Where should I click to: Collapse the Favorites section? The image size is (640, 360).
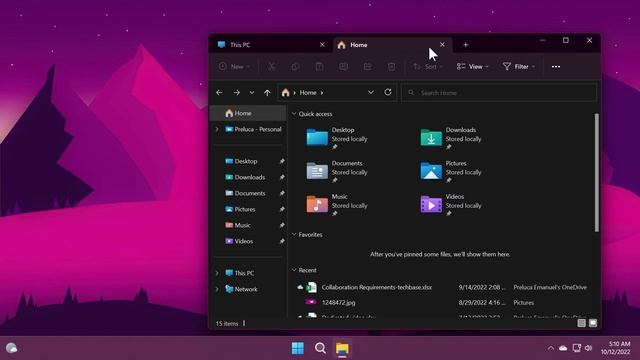tap(294, 235)
